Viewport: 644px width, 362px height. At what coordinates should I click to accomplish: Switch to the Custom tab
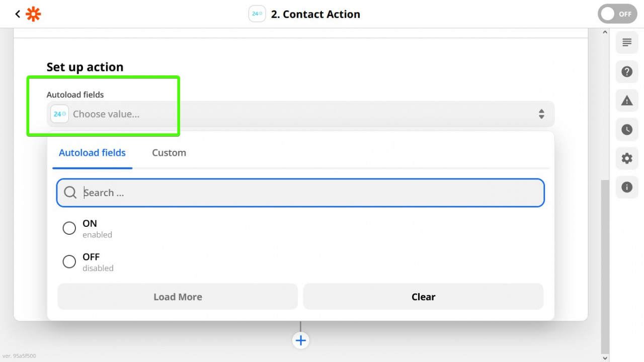(x=169, y=153)
